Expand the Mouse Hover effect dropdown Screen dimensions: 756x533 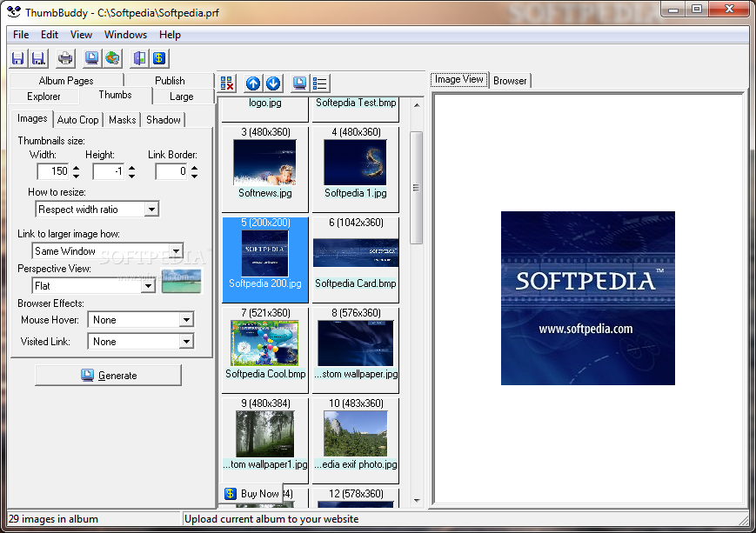coord(186,319)
